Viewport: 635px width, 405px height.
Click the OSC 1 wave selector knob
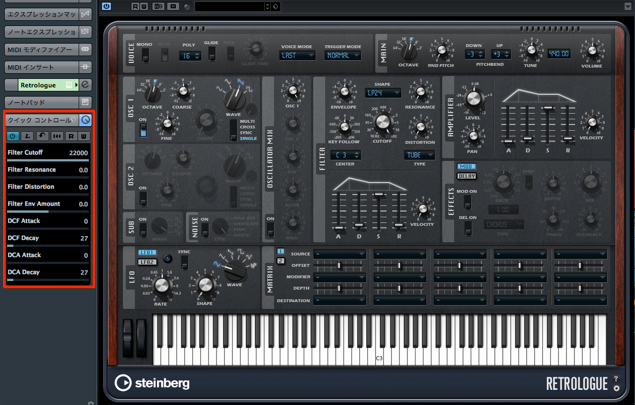(x=234, y=99)
